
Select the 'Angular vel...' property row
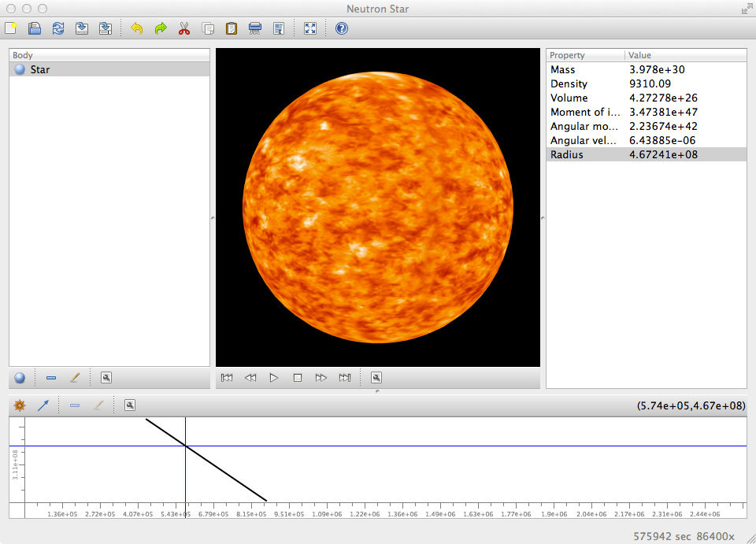click(x=647, y=140)
